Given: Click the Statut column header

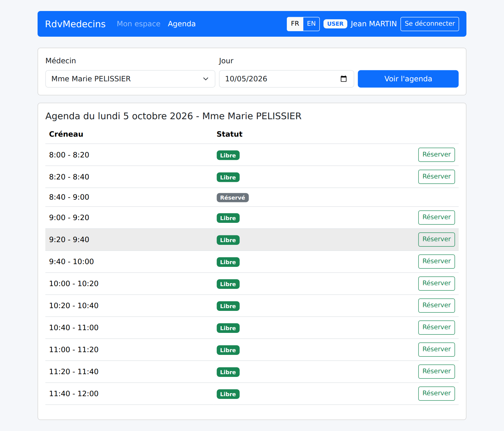Looking at the screenshot, I should point(230,134).
